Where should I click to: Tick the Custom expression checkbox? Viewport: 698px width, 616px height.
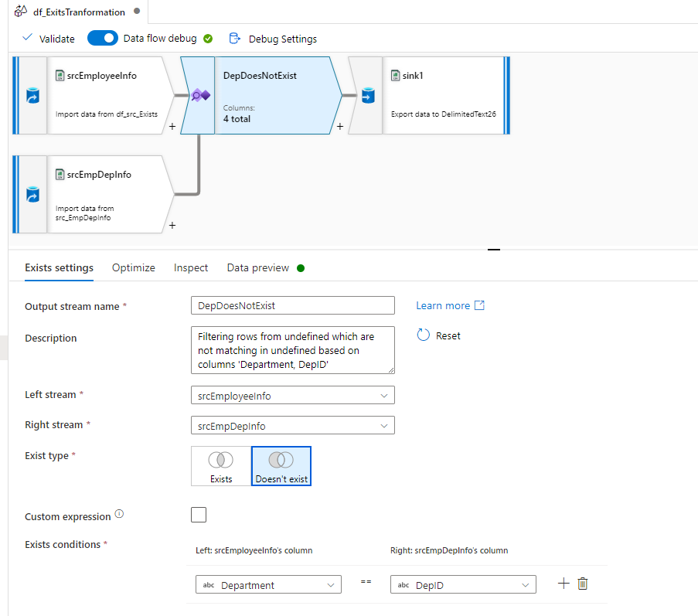pyautogui.click(x=199, y=515)
